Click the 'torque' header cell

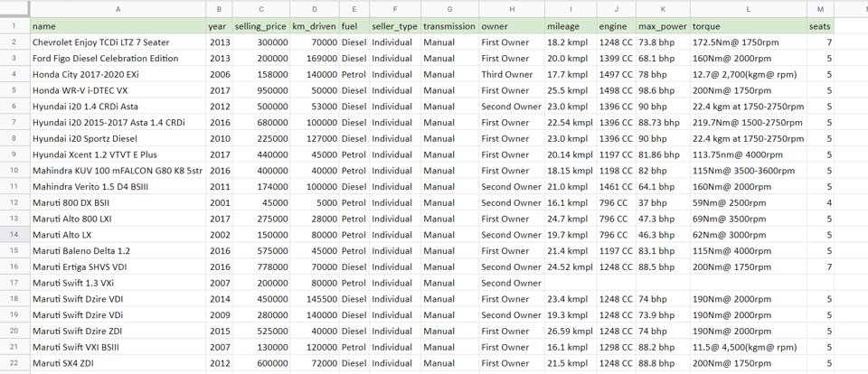pos(749,26)
